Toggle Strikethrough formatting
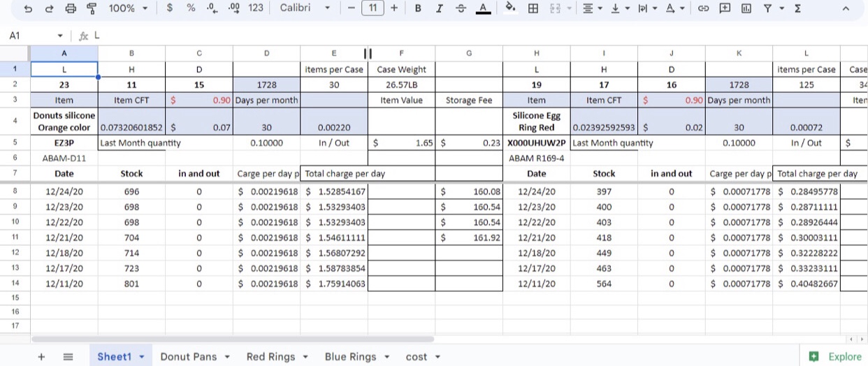The width and height of the screenshot is (868, 366). click(461, 8)
